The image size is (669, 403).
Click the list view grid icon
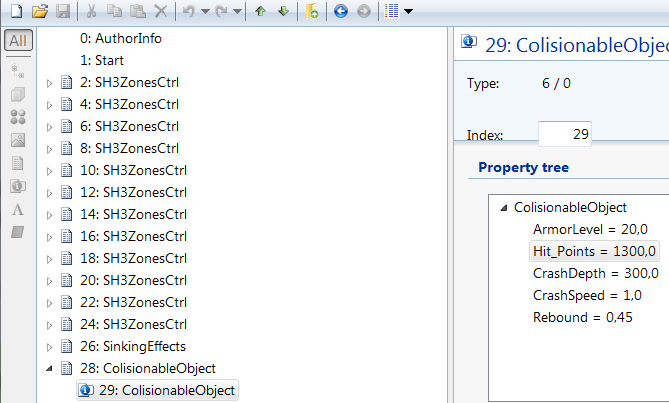tap(392, 11)
